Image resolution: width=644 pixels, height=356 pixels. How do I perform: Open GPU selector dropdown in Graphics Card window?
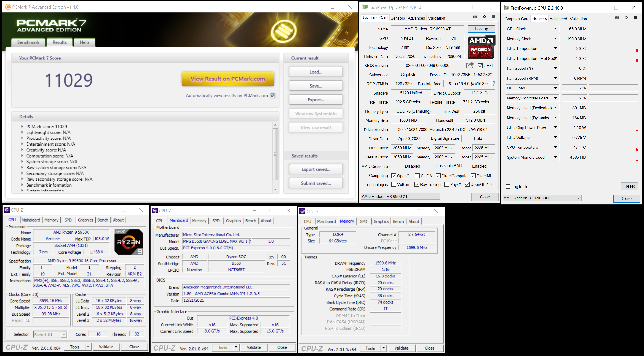[400, 196]
